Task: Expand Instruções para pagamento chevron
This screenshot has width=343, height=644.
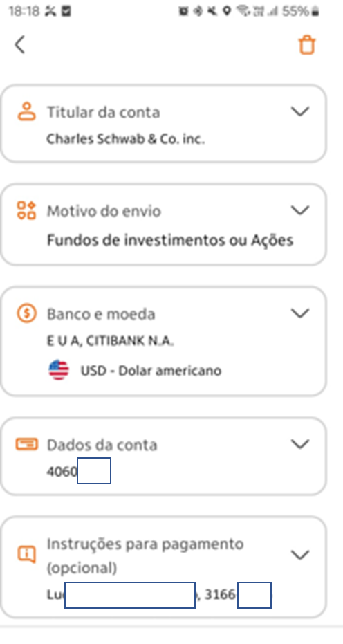Action: (300, 555)
